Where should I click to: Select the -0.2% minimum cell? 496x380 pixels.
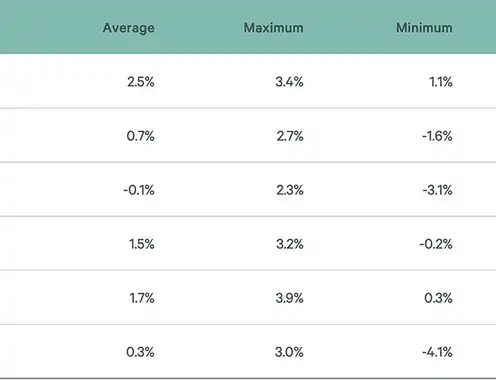click(436, 244)
